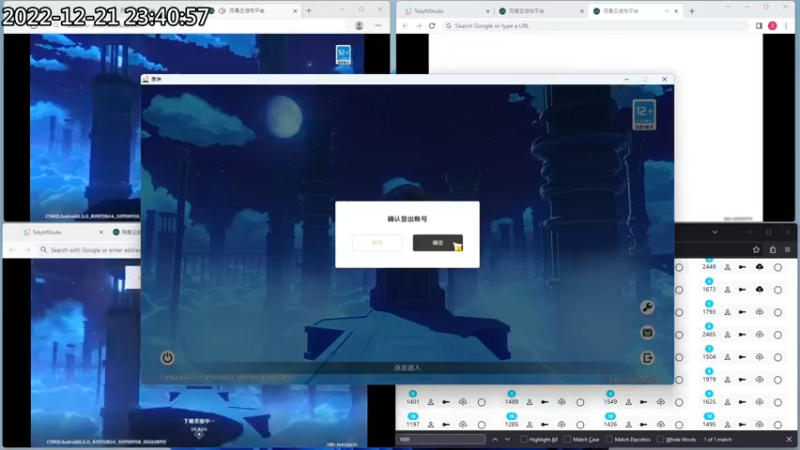This screenshot has height=450, width=800.
Task: Click the user icon in row 1793
Action: [728, 312]
